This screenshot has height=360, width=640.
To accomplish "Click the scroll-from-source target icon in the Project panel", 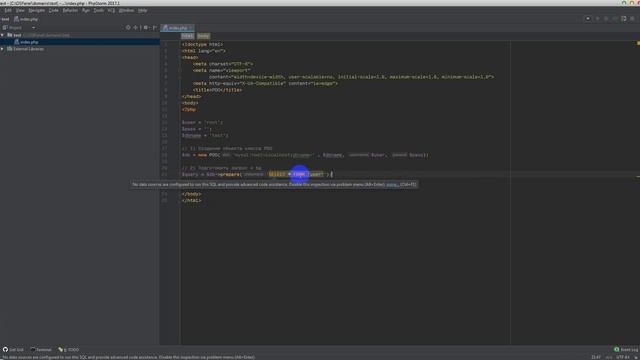I will pos(128,28).
